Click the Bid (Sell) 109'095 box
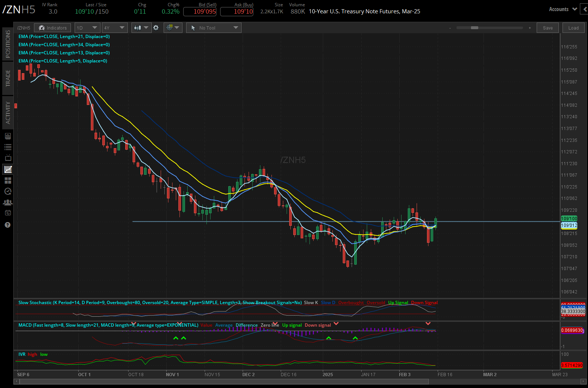The width and height of the screenshot is (588, 388). [200, 11]
